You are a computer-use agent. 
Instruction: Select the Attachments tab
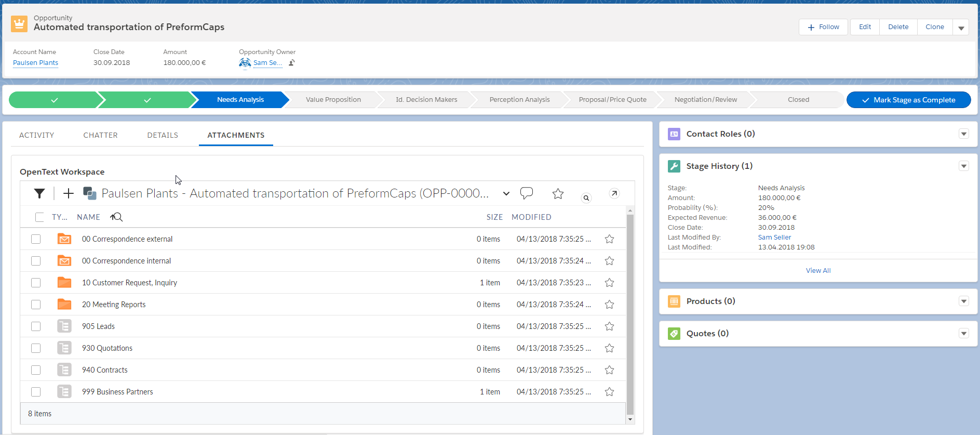coord(236,135)
